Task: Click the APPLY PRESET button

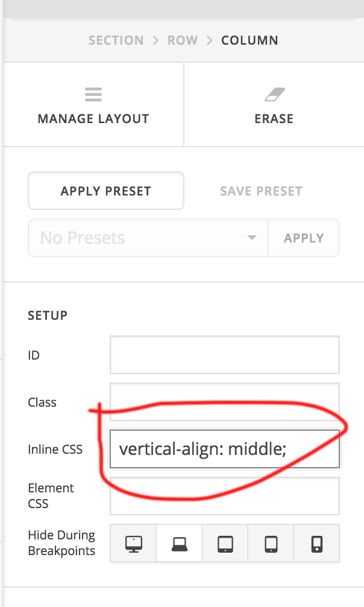Action: [x=106, y=191]
